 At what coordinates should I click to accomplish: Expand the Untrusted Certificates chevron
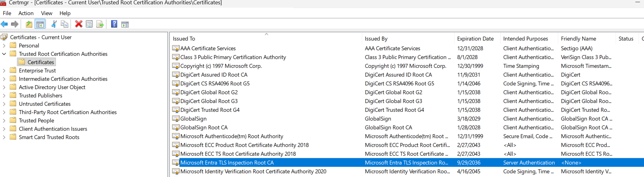pos(4,104)
